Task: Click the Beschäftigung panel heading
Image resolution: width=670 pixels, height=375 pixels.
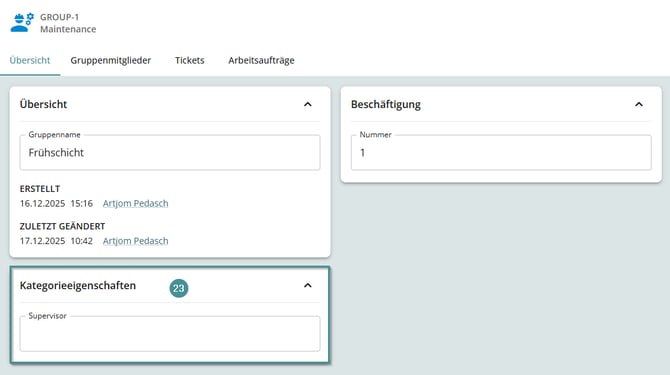Action: (386, 104)
